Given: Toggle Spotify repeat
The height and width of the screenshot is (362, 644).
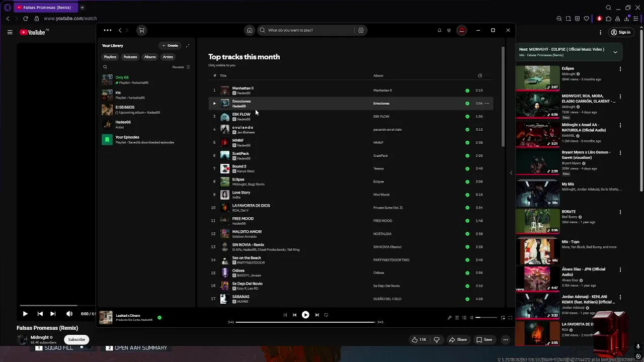Looking at the screenshot, I should coord(326,315).
